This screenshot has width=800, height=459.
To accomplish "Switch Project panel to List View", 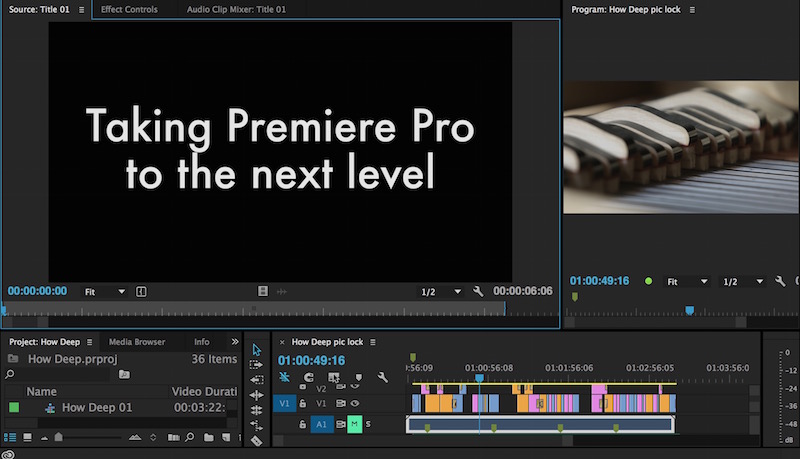I will pyautogui.click(x=10, y=438).
